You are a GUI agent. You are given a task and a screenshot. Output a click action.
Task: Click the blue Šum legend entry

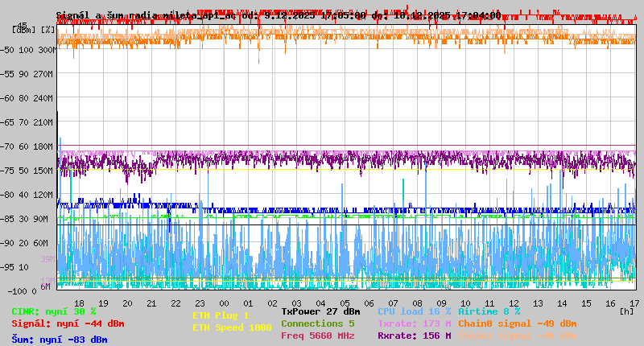tap(59, 340)
